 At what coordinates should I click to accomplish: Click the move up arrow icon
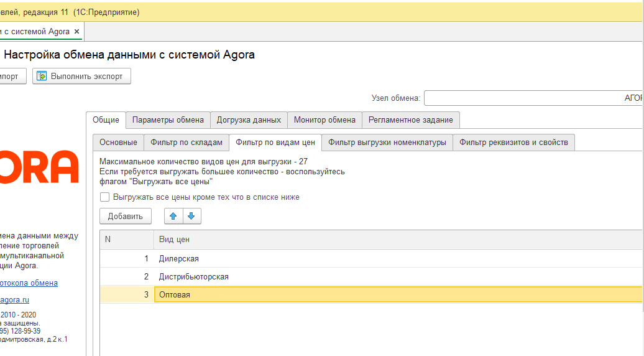coord(173,216)
